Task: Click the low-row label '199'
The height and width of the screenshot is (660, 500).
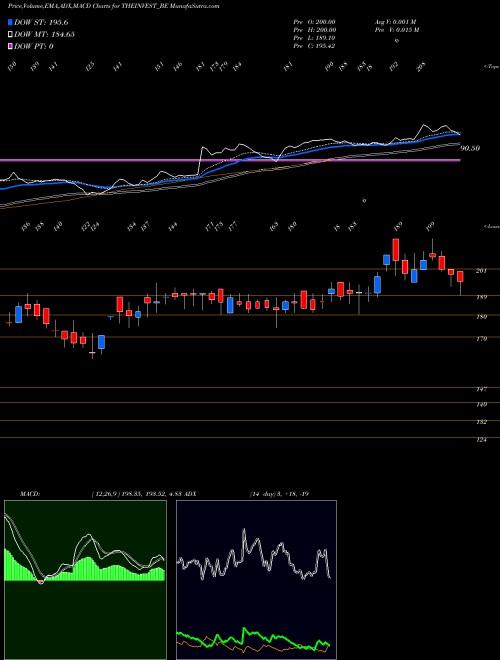Action: point(430,227)
